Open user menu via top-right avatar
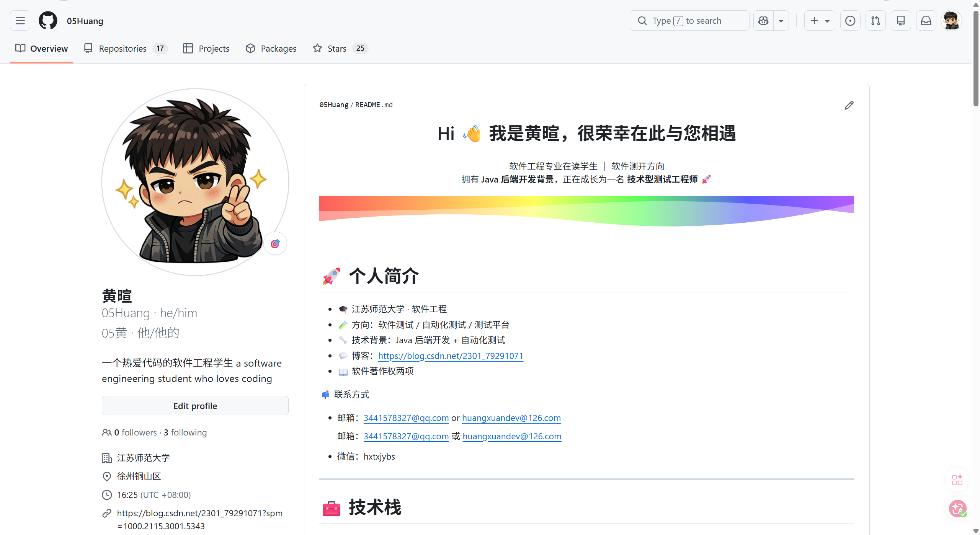This screenshot has height=535, width=980. (951, 21)
